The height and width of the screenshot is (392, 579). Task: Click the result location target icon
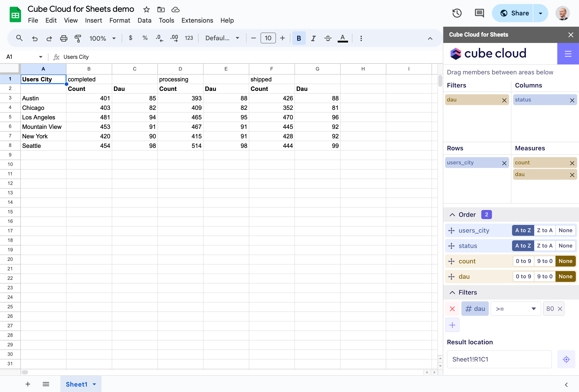coord(566,359)
